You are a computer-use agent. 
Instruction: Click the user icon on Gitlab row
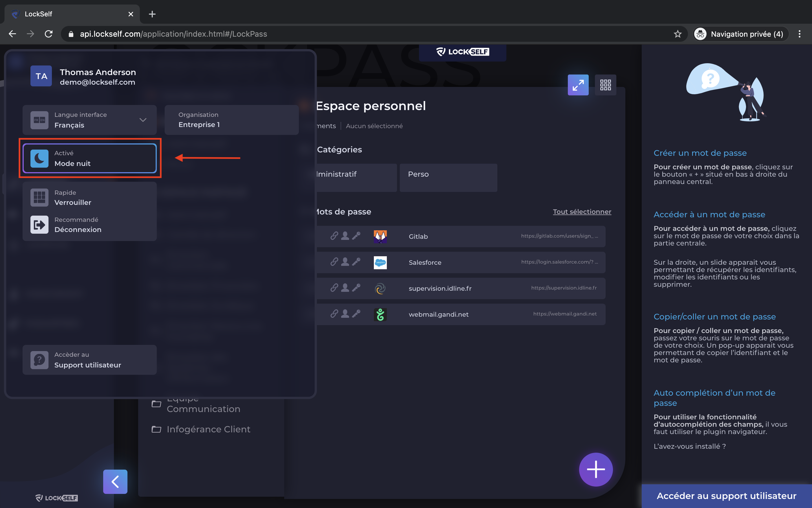(x=345, y=236)
